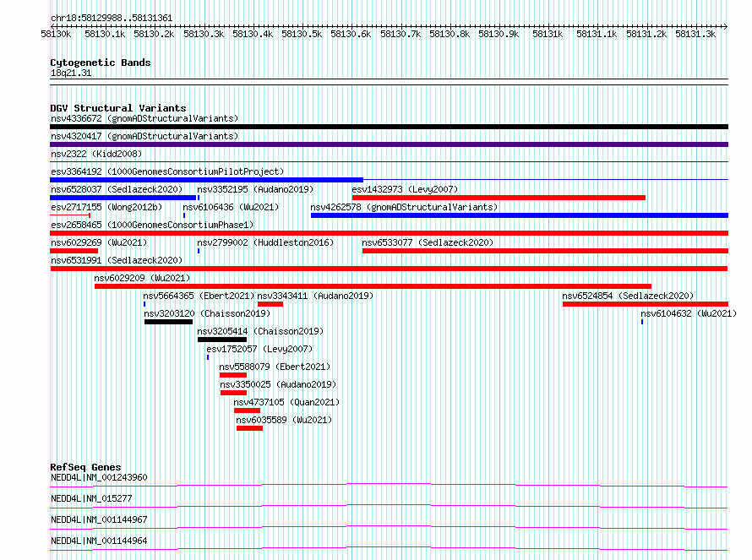Viewport: 752px width, 560px height.
Task: Select the black nsv4336672 variant bar
Action: [389, 127]
